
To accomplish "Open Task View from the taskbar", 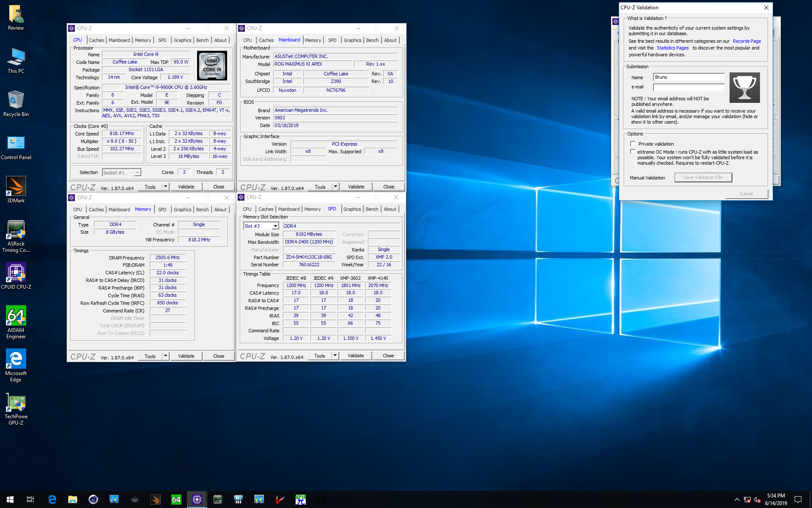I will pos(30,500).
